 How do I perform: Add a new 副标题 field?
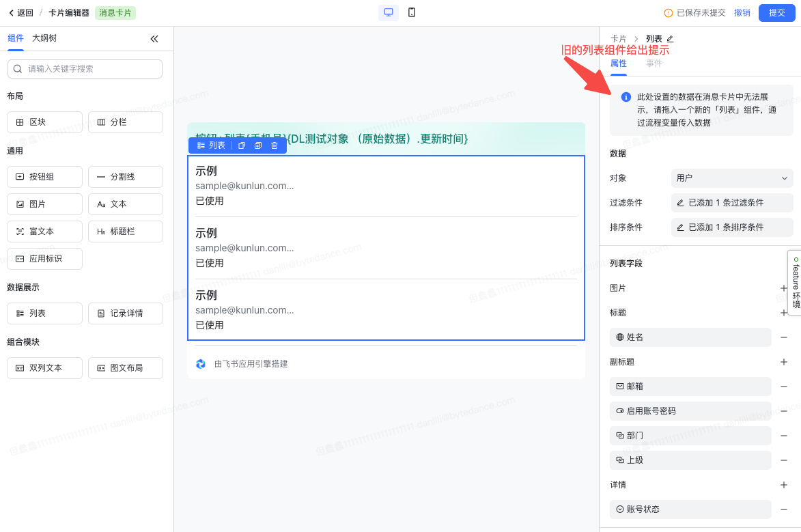click(x=784, y=362)
